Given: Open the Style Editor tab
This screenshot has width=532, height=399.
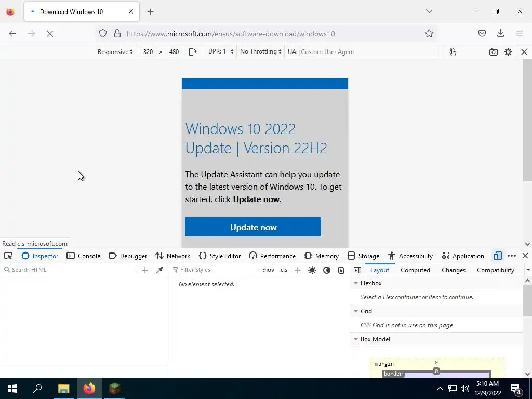Looking at the screenshot, I should coord(220,256).
